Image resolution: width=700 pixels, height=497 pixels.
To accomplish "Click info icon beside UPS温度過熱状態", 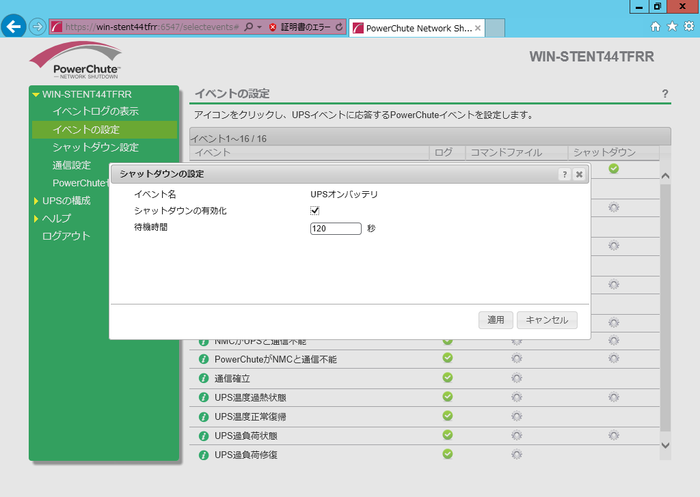I will point(204,397).
